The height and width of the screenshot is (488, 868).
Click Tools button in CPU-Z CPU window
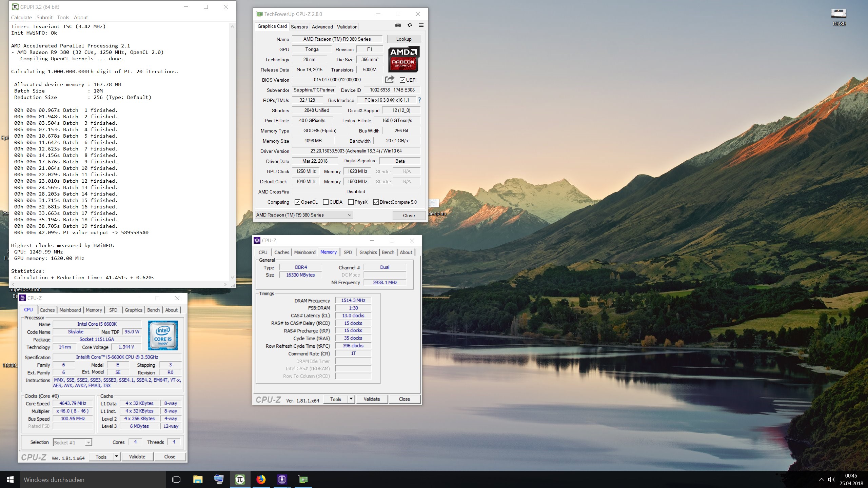101,456
